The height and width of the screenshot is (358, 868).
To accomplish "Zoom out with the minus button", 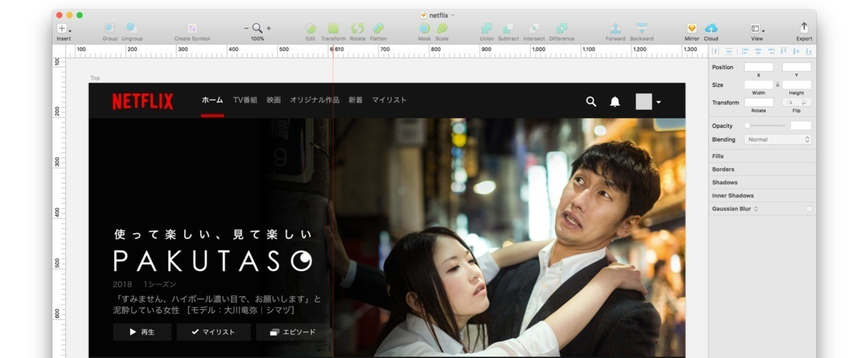I will (x=247, y=28).
